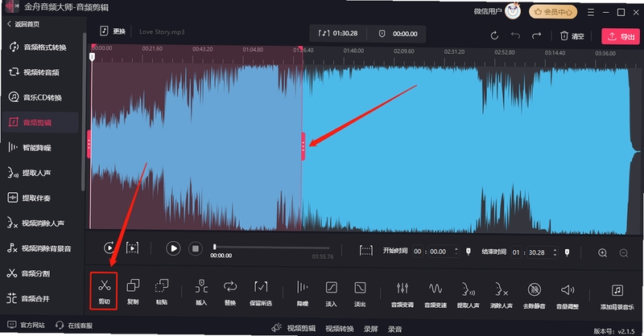Click the 粘贴 (paste) tool icon
Viewport: 644px width, 336px height.
pyautogui.click(x=162, y=291)
